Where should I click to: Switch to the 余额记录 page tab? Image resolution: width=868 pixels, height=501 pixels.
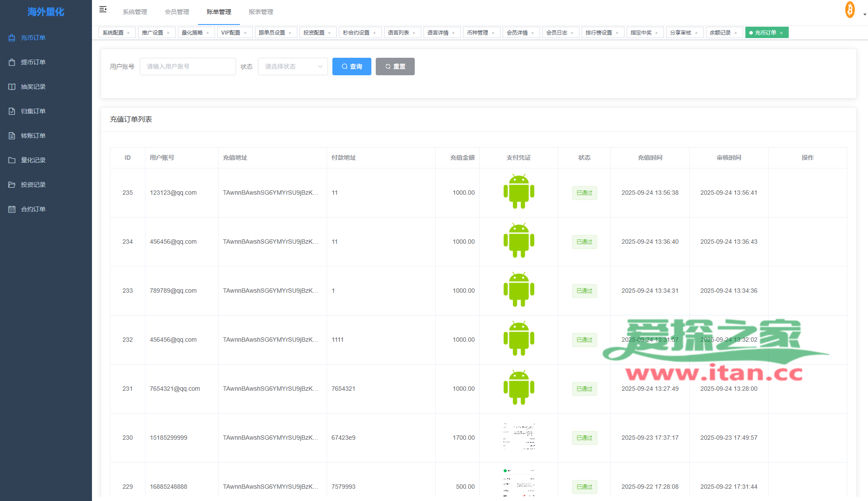pyautogui.click(x=720, y=33)
